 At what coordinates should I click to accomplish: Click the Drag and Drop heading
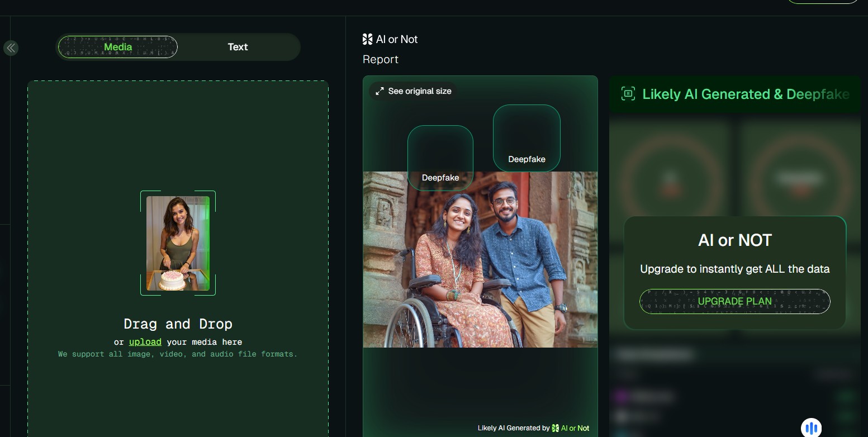(178, 324)
